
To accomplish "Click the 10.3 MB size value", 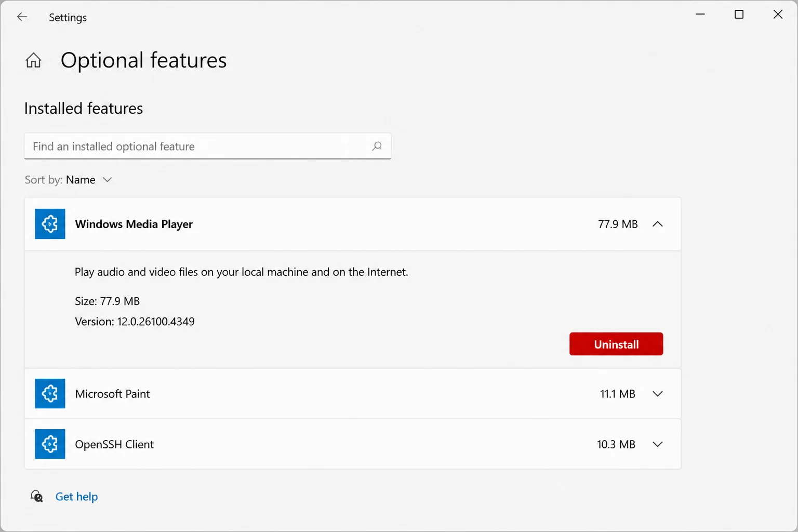I will 616,444.
